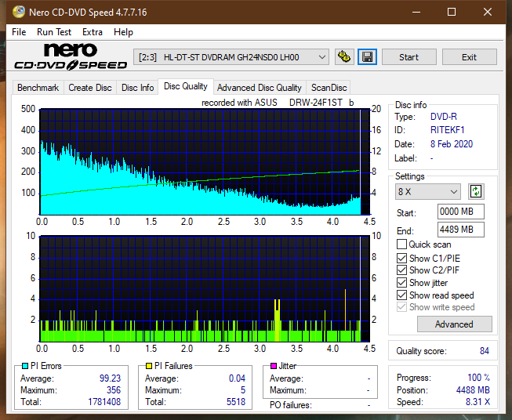Image resolution: width=512 pixels, height=420 pixels.
Task: Minimize the Nero CD-DVD Speed window
Action: (x=416, y=12)
